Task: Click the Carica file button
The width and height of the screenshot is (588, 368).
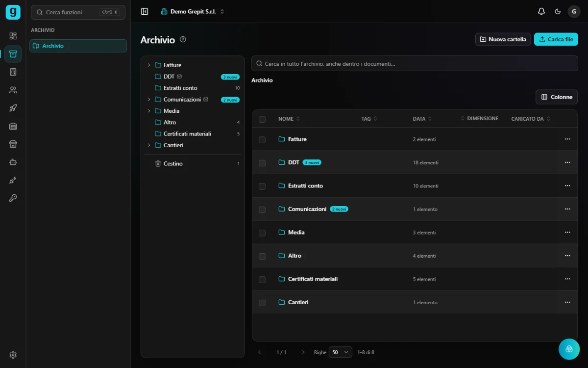Action: tap(556, 39)
